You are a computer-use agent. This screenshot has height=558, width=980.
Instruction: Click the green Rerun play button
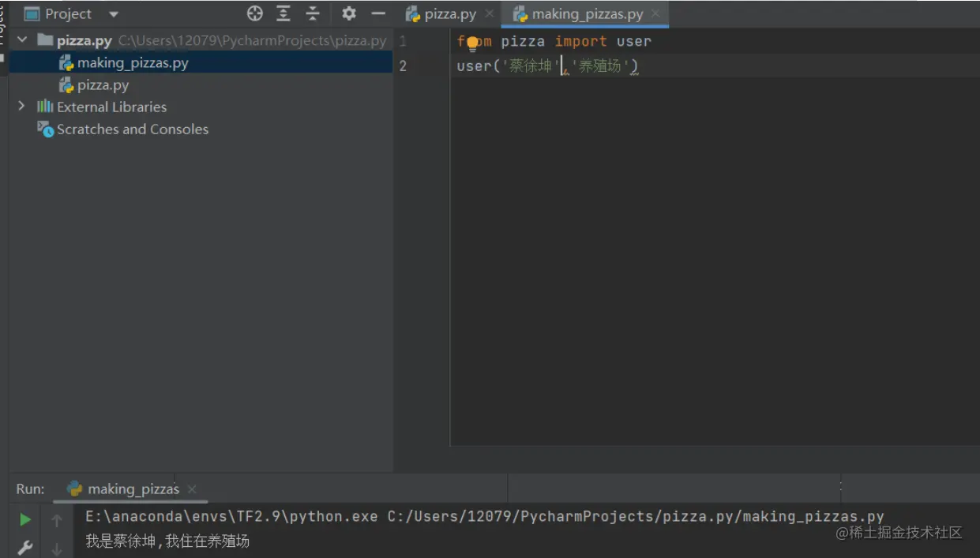25,519
